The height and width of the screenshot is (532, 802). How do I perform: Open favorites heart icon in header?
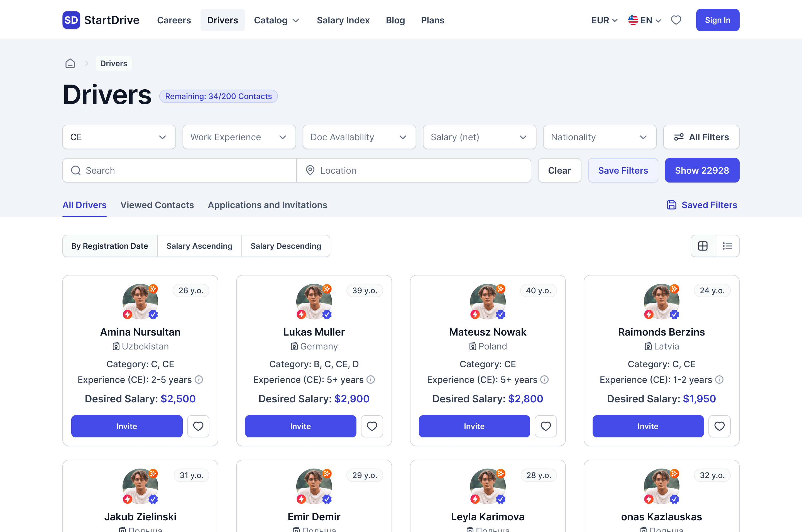tap(676, 20)
